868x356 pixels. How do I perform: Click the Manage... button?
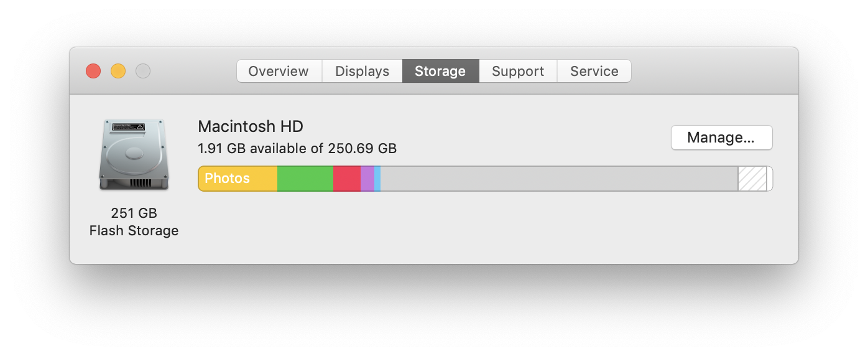pyautogui.click(x=721, y=138)
